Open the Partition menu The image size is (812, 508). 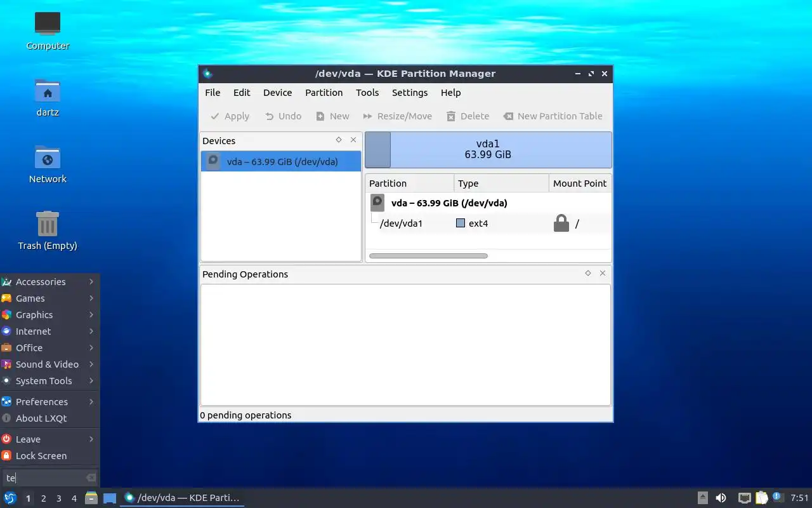coord(324,93)
